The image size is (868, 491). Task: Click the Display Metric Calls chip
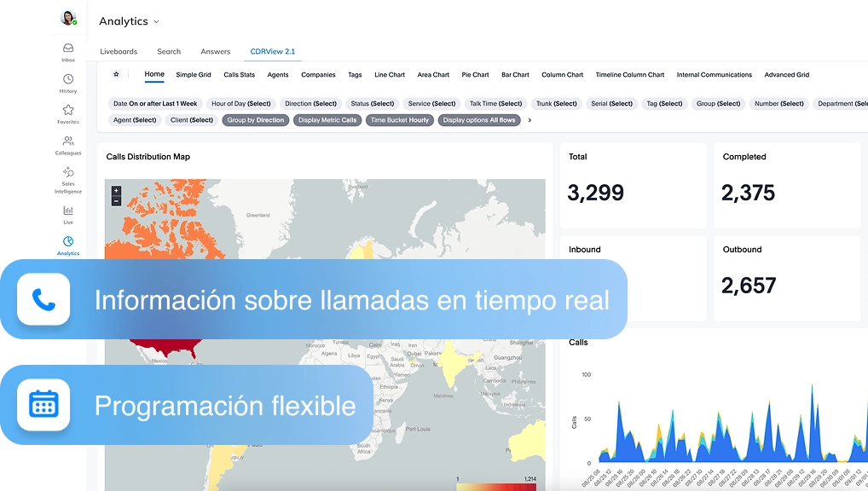point(327,120)
